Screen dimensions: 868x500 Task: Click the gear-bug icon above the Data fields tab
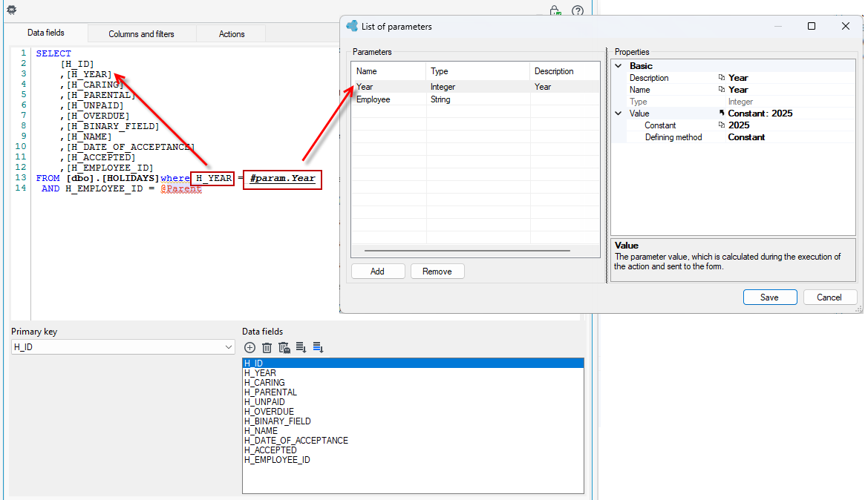pyautogui.click(x=12, y=10)
